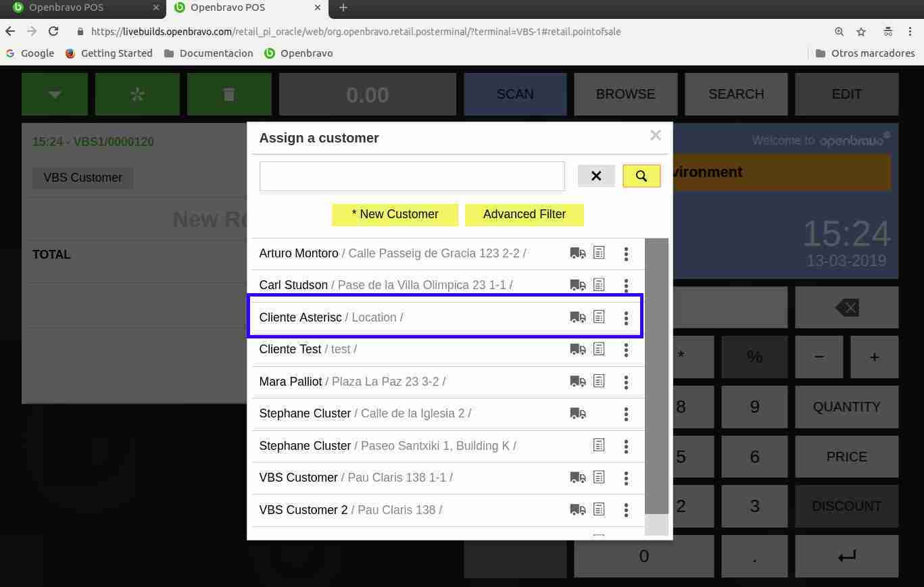Screen dimensions: 924x587
Task: Open three-dot menu for Carl Studson
Action: click(626, 285)
